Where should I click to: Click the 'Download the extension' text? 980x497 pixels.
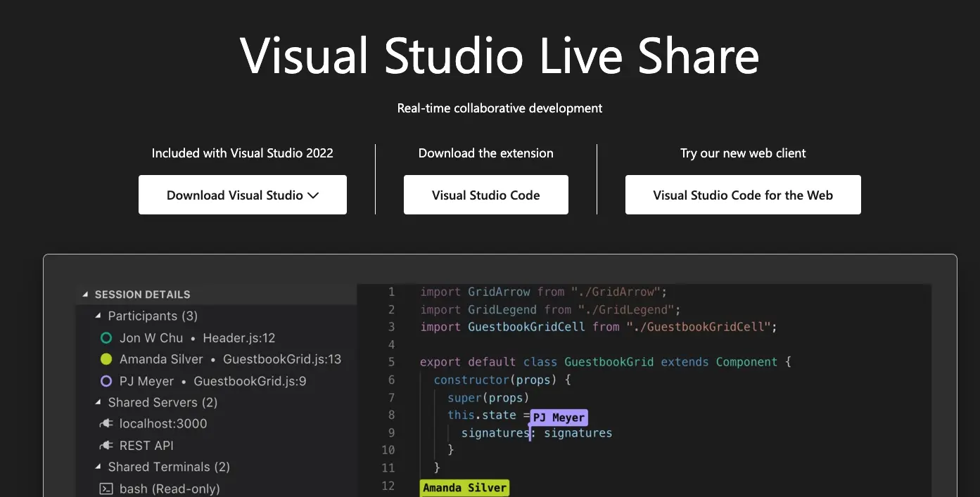(486, 153)
